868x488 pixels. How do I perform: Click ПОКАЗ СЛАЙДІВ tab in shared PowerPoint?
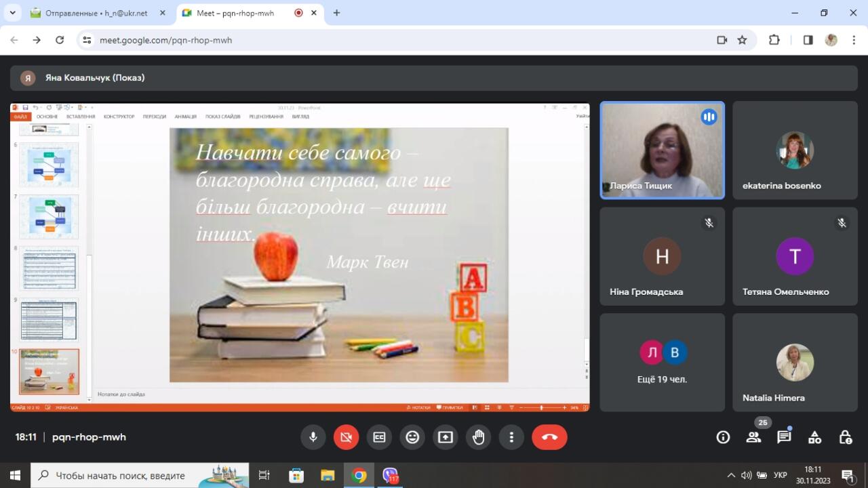[x=222, y=117]
